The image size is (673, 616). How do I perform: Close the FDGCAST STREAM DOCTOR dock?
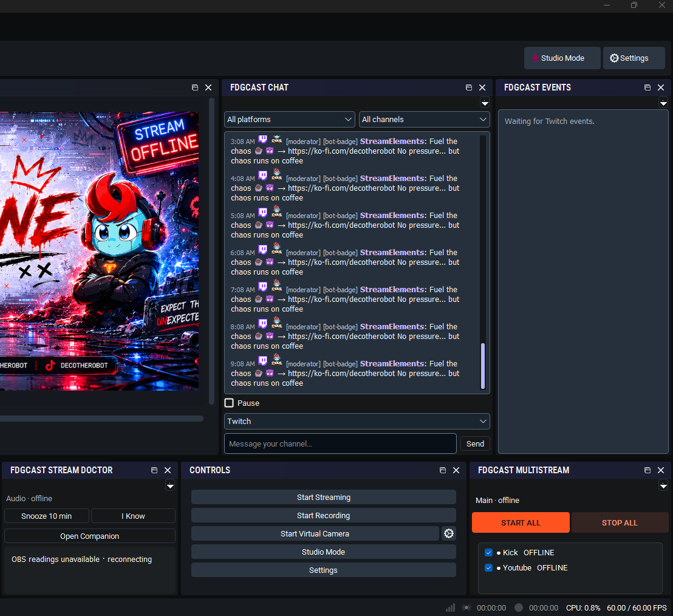point(168,470)
